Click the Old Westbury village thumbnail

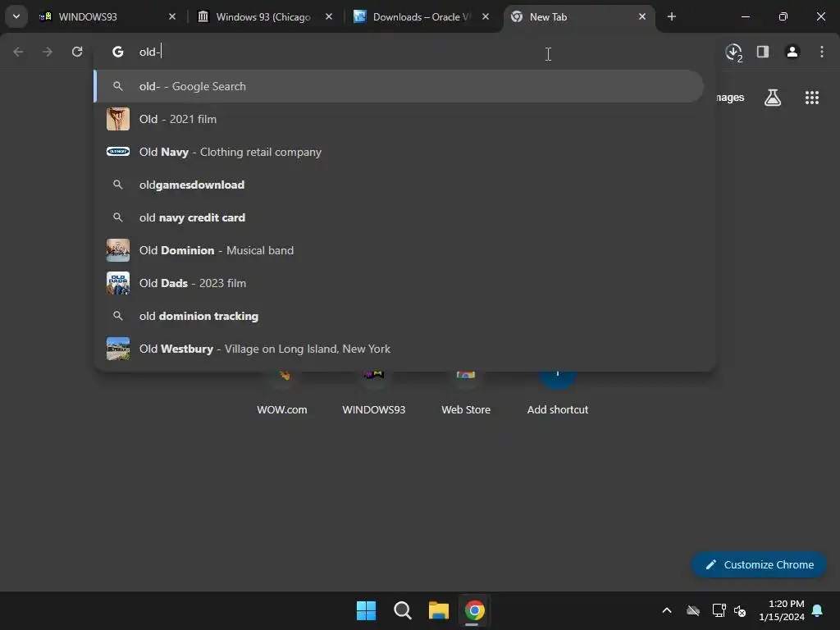[118, 349]
